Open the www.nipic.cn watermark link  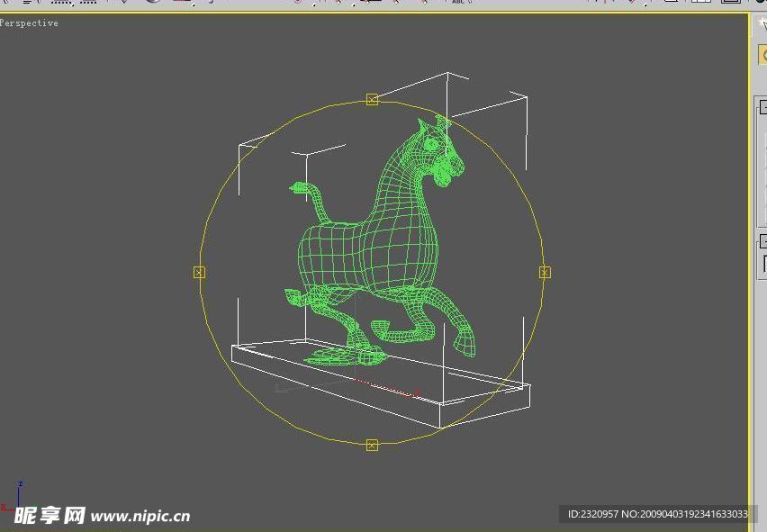pos(140,516)
